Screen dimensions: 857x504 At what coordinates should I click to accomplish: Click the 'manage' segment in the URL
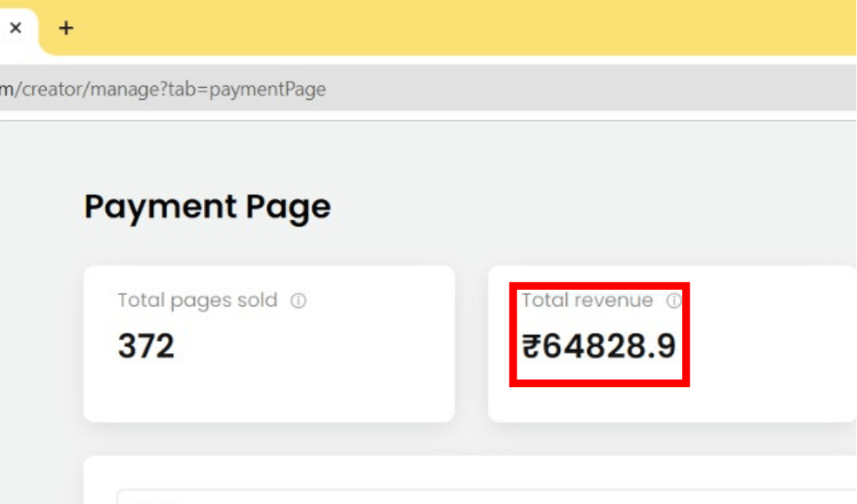pos(122,90)
